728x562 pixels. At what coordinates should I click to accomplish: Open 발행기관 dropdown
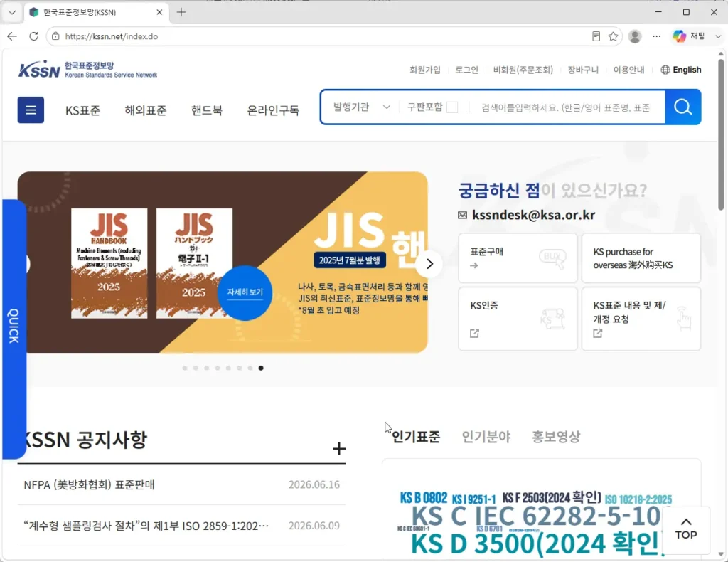click(361, 107)
